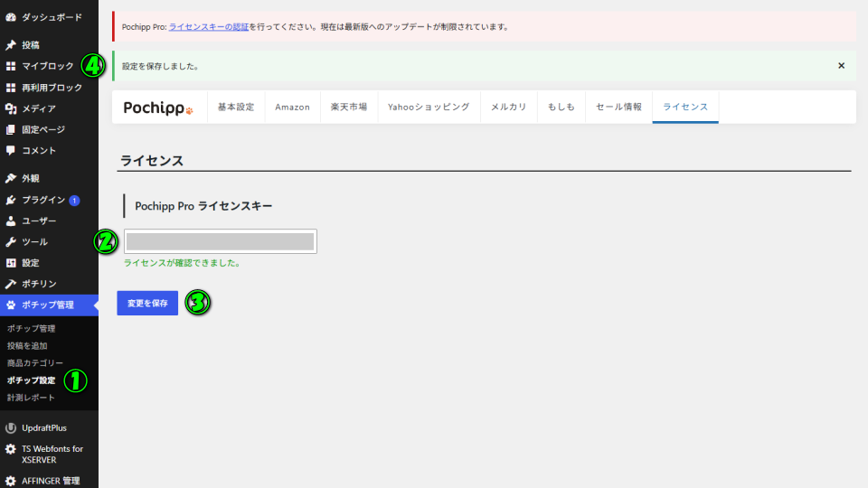Click the 変更を保存 button

(147, 304)
